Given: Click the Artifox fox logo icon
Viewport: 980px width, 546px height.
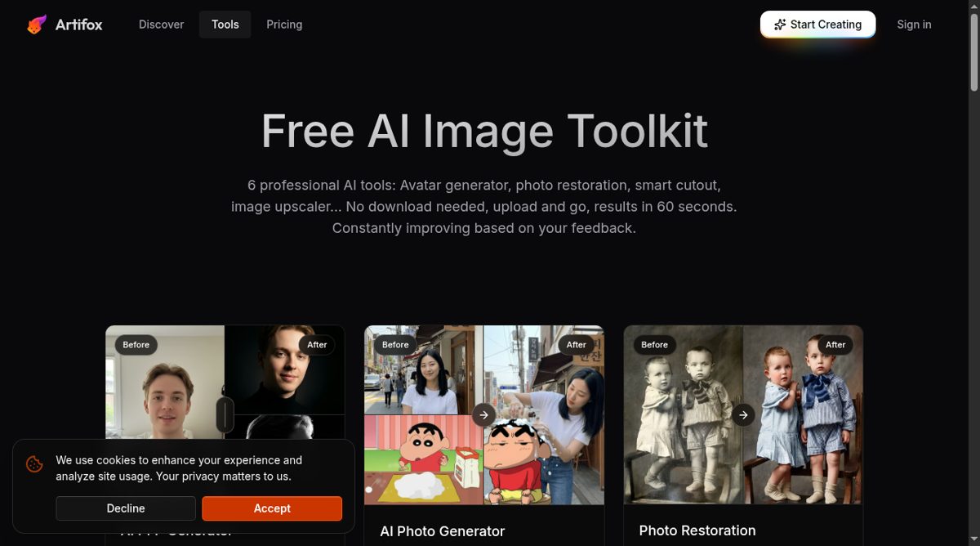Looking at the screenshot, I should coord(37,25).
